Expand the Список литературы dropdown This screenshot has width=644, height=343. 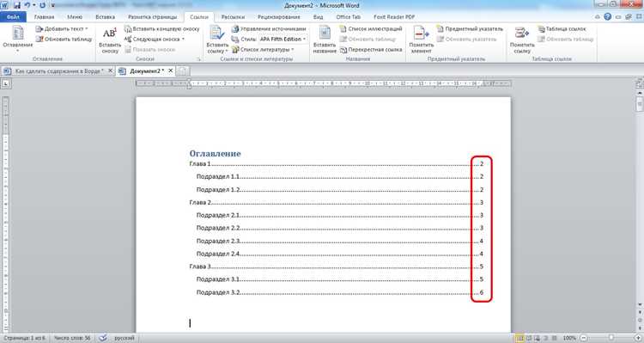click(263, 50)
